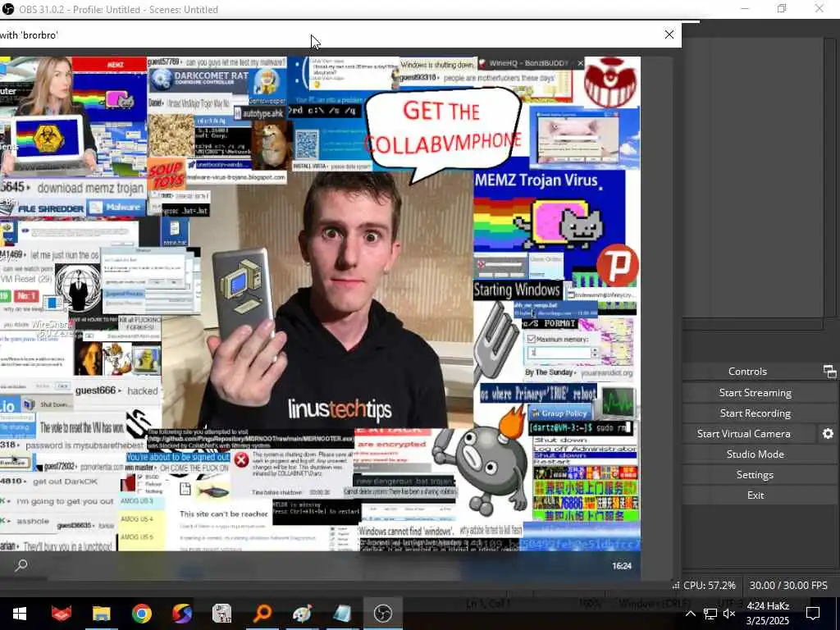840x630 pixels.
Task: Open File Explorer from the taskbar
Action: (101, 614)
